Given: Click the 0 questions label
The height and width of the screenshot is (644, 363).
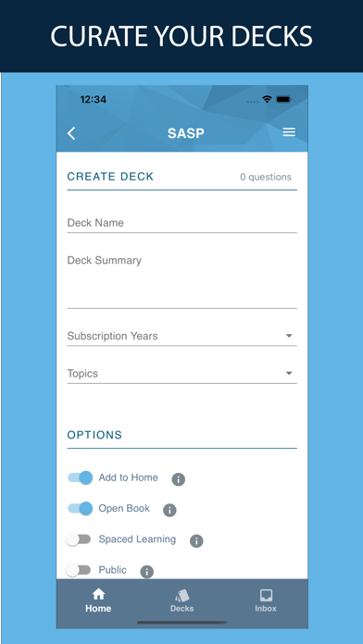Looking at the screenshot, I should click(266, 177).
